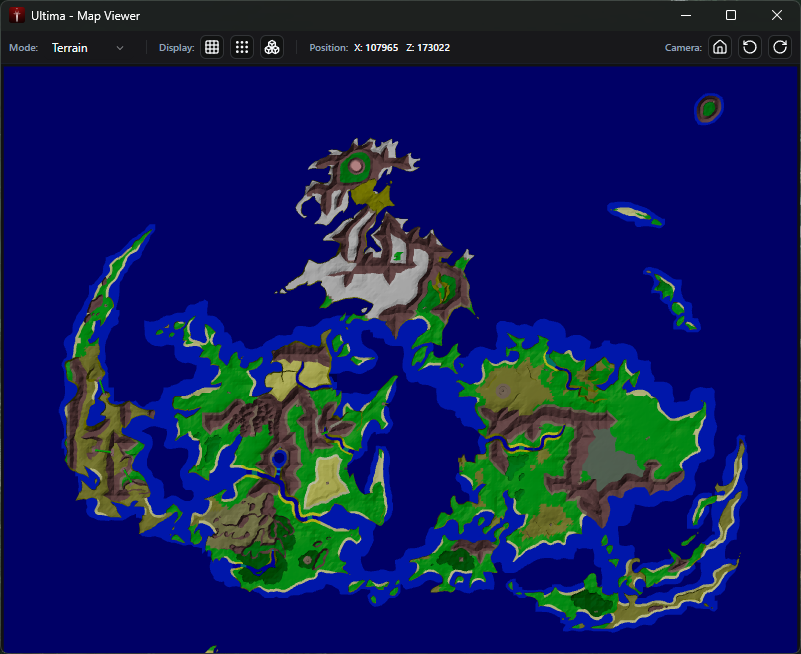The image size is (801, 654).
Task: Click the Display label
Action: 177,48
